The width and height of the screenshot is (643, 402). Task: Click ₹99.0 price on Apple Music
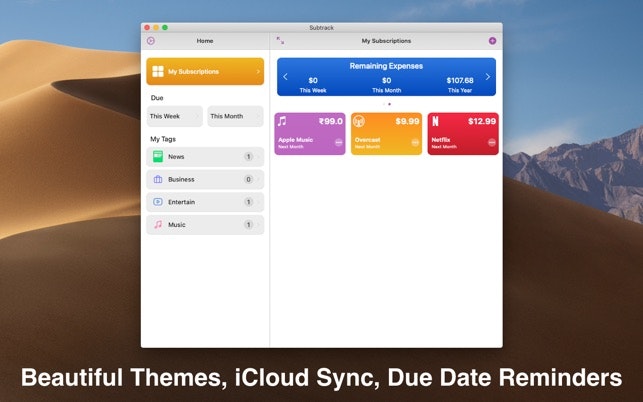[x=331, y=121]
